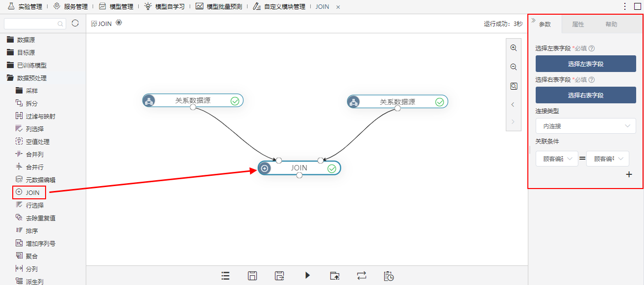Open the 帮助 tab
The height and width of the screenshot is (285, 644).
click(x=611, y=24)
